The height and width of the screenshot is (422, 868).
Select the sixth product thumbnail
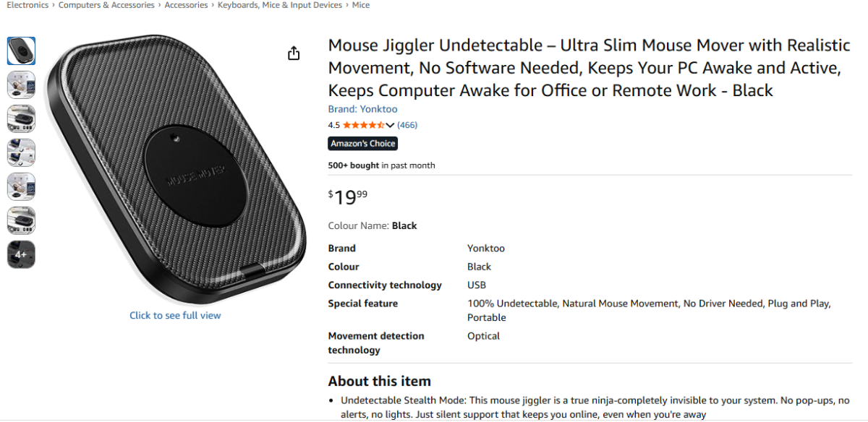point(21,220)
